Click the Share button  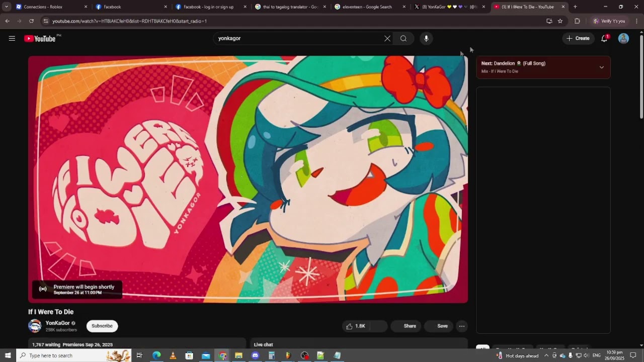(406, 326)
